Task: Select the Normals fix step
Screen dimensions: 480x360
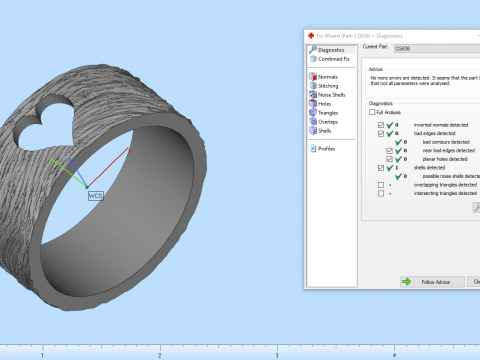Action: (327, 77)
